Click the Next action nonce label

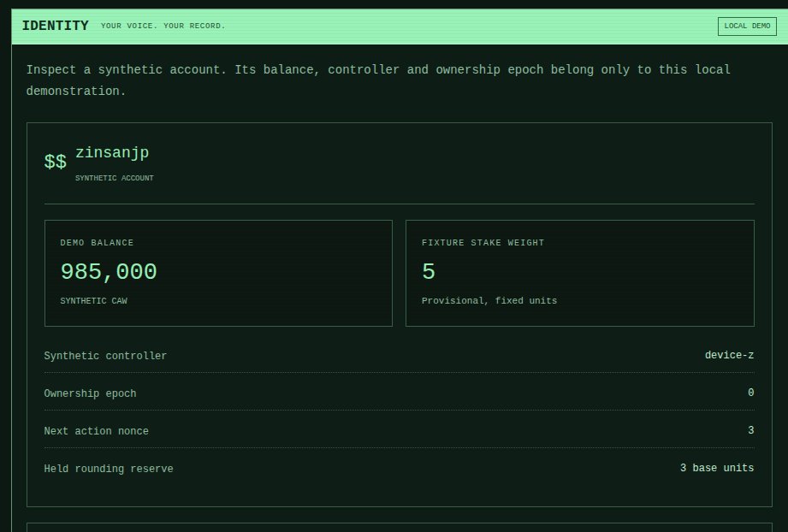[97, 431]
